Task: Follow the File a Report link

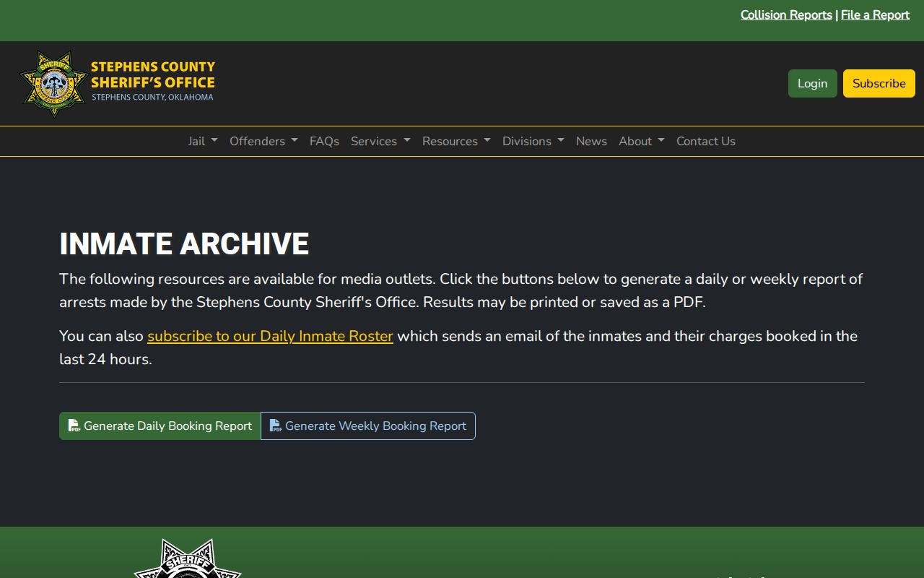Action: coord(875,14)
